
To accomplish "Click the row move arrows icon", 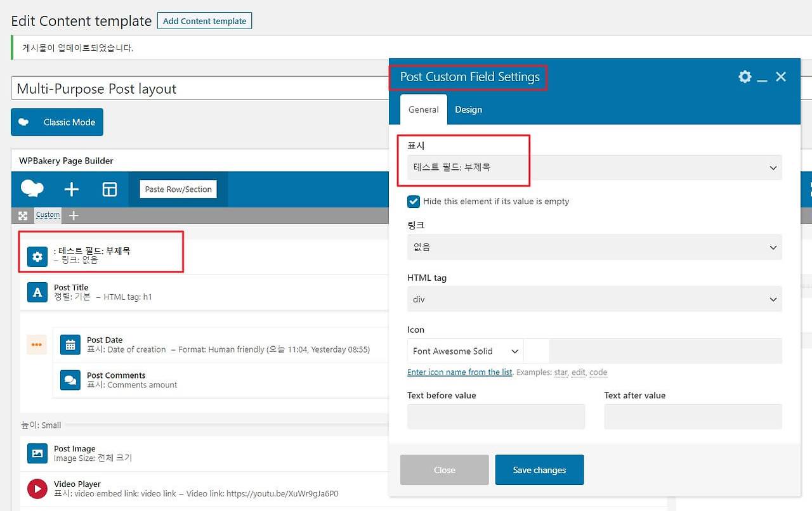I will [23, 216].
